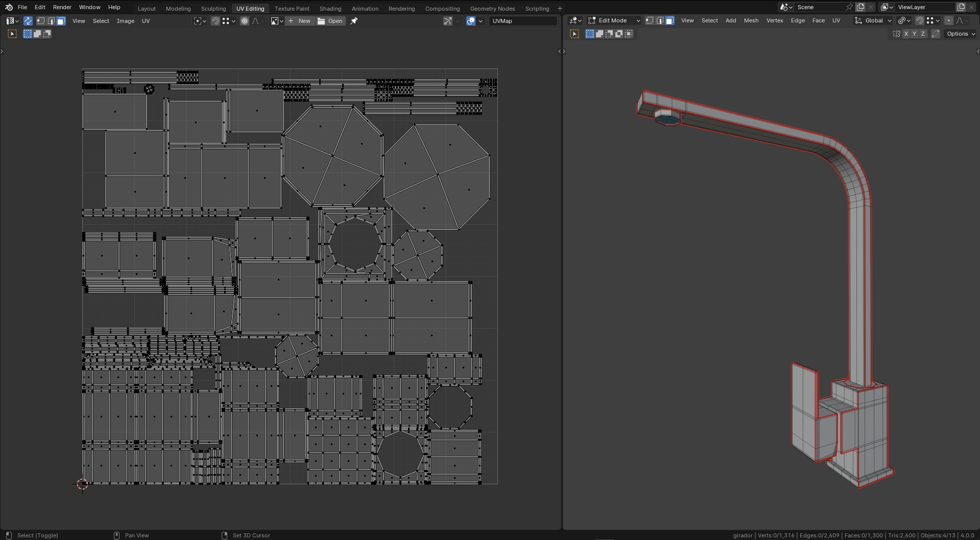Open the Mesh menu in 3D viewport
Viewport: 980px width, 540px height.
coord(751,20)
